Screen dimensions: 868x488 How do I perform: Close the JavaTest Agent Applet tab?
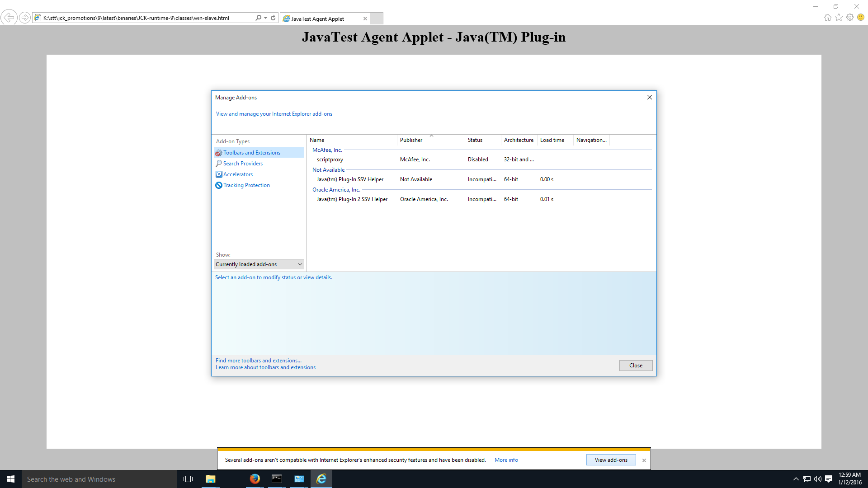pos(365,19)
